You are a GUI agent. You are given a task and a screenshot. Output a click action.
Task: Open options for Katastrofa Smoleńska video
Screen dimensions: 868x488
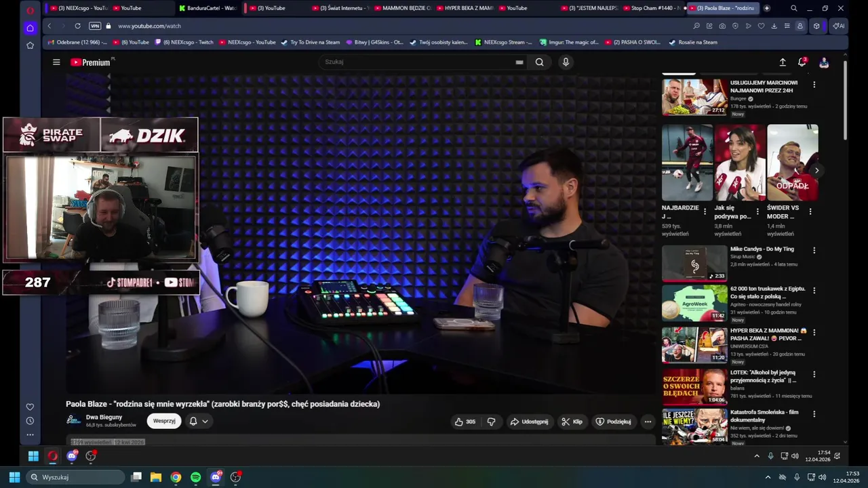[x=814, y=413]
